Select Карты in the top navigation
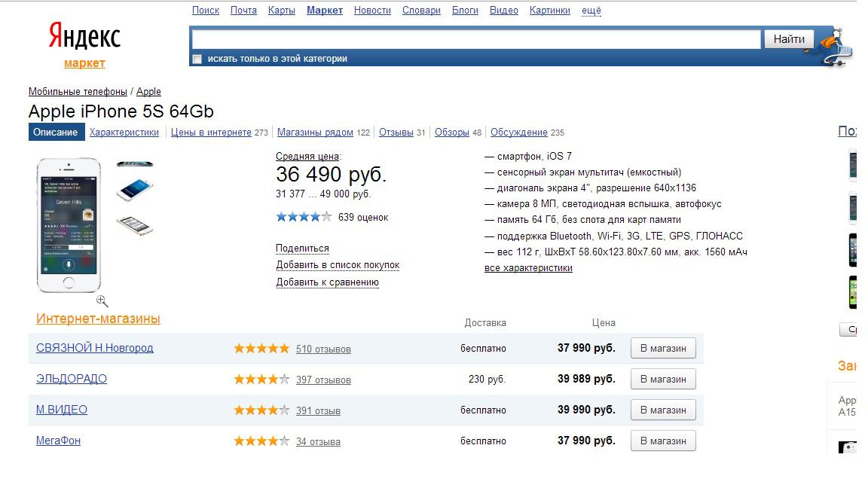 coord(282,11)
